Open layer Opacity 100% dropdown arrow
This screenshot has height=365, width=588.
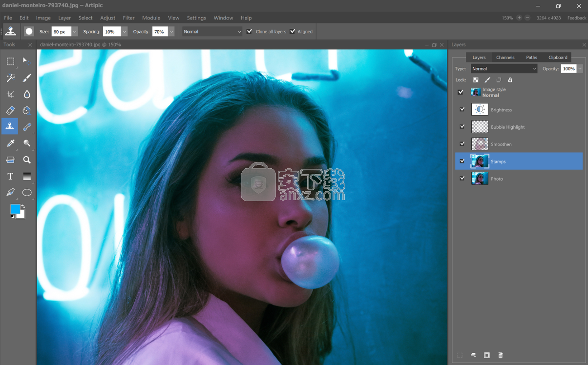click(580, 69)
